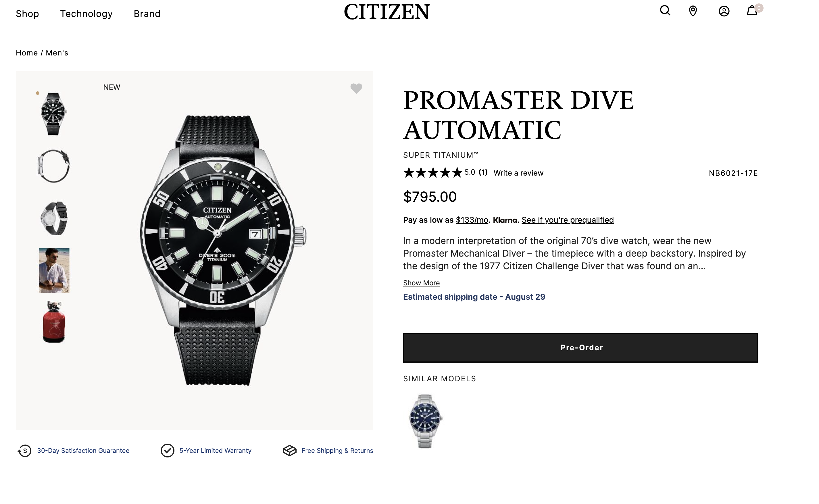Click the Write a review link
This screenshot has height=504, width=819.
(x=518, y=173)
